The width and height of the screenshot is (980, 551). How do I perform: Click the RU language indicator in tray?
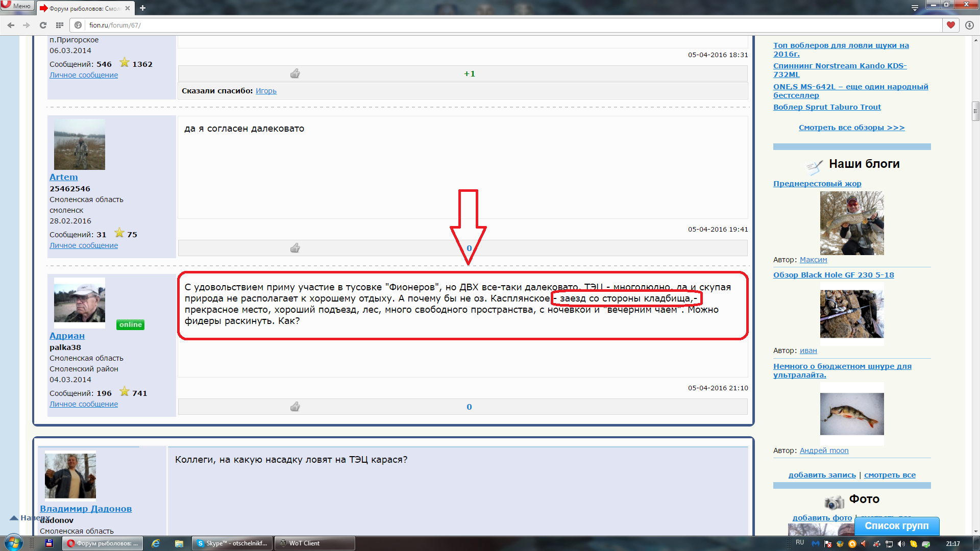tap(800, 543)
